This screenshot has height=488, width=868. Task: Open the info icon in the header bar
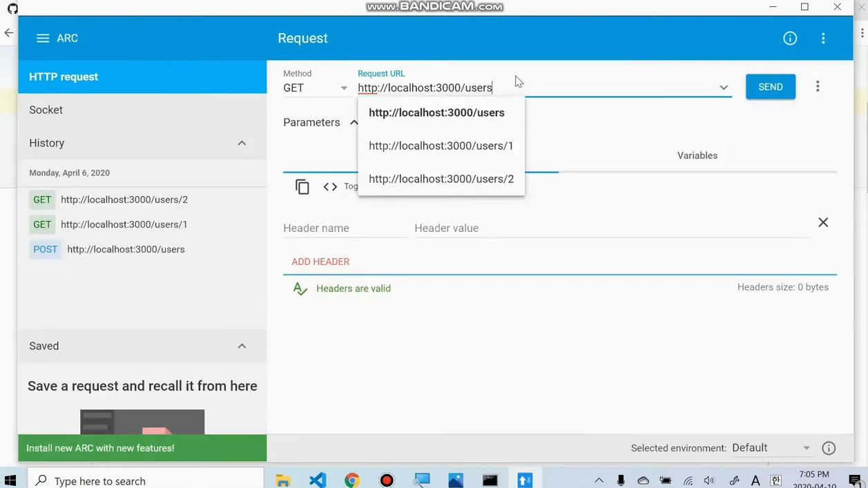click(x=790, y=39)
